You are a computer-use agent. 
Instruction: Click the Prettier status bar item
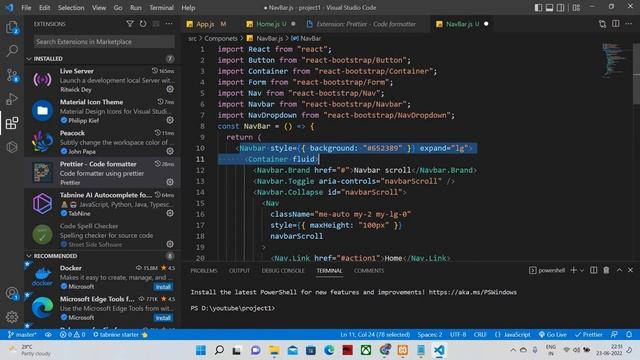coord(589,334)
